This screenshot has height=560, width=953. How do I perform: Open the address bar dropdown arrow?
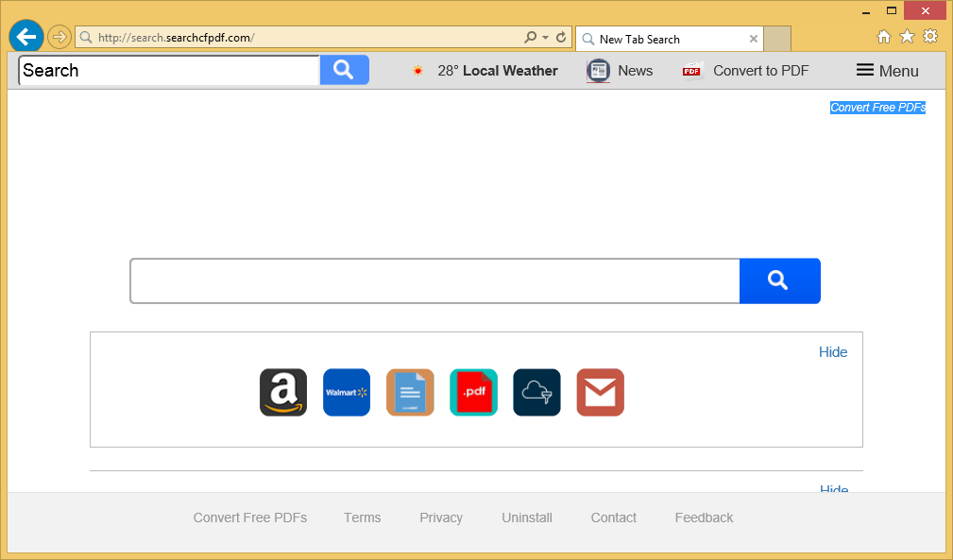(x=545, y=38)
